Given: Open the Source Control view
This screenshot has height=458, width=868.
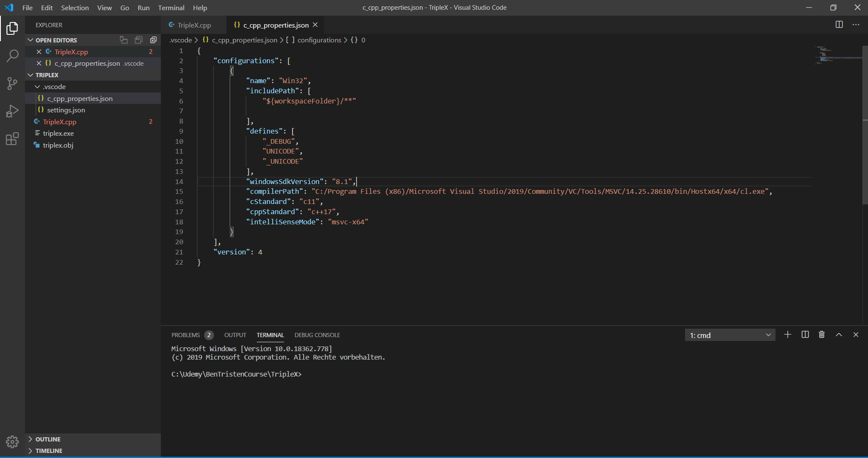Looking at the screenshot, I should [x=12, y=83].
